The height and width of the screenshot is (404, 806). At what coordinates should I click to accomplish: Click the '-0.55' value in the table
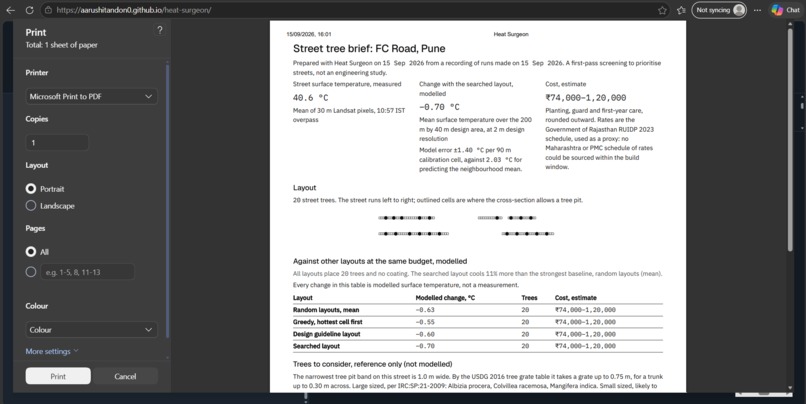point(425,322)
